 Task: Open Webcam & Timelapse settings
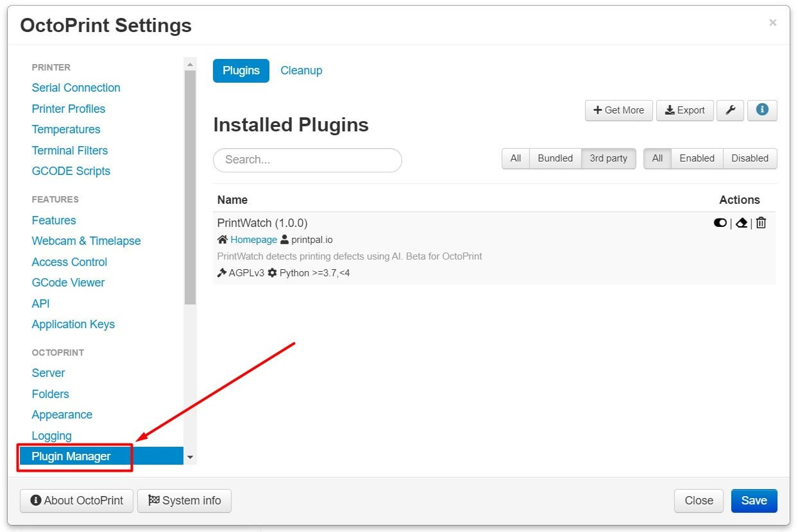pos(86,241)
